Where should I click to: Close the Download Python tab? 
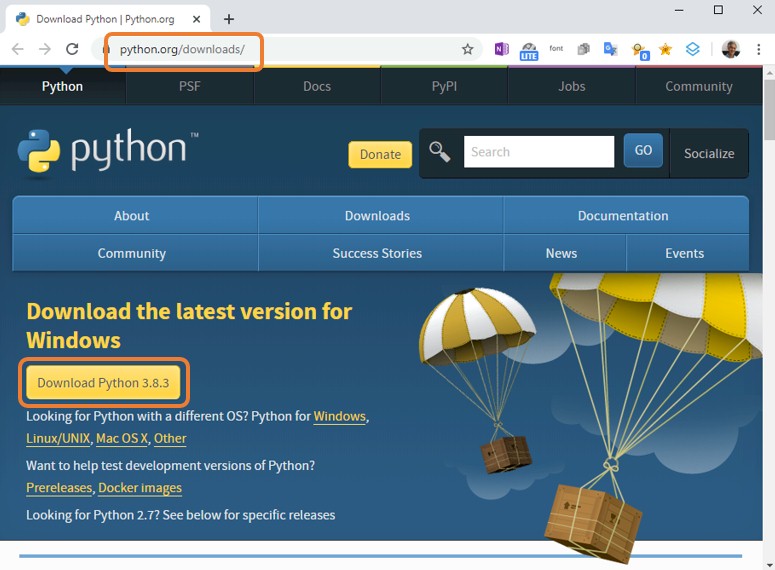point(196,19)
